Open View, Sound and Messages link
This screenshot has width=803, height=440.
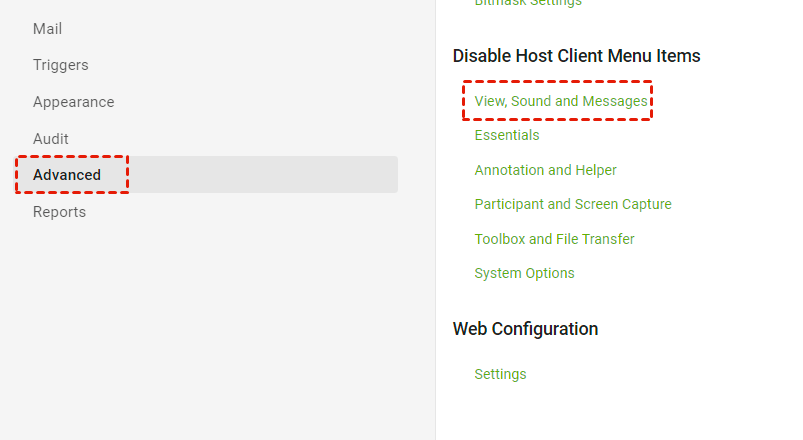(560, 101)
